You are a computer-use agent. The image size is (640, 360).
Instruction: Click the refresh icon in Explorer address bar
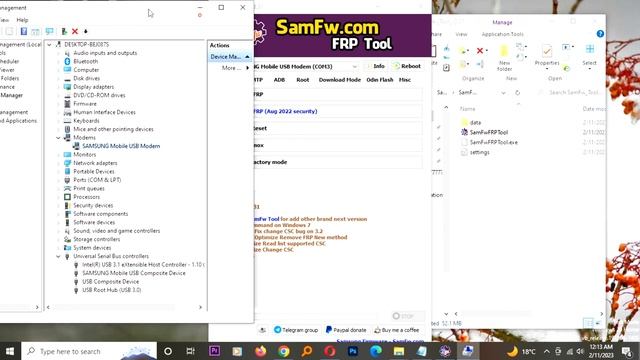(518, 93)
